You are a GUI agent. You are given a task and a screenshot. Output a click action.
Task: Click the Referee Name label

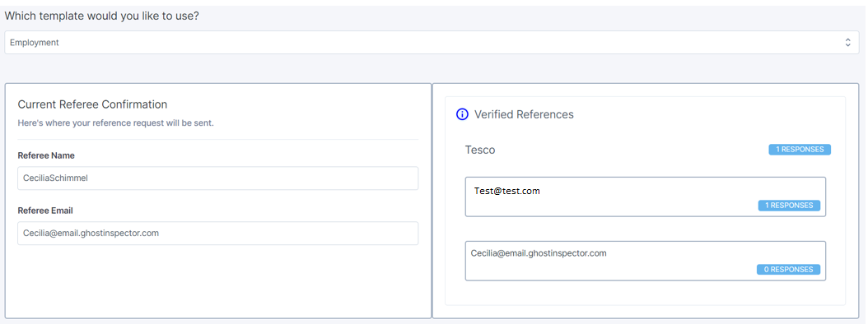pos(46,155)
